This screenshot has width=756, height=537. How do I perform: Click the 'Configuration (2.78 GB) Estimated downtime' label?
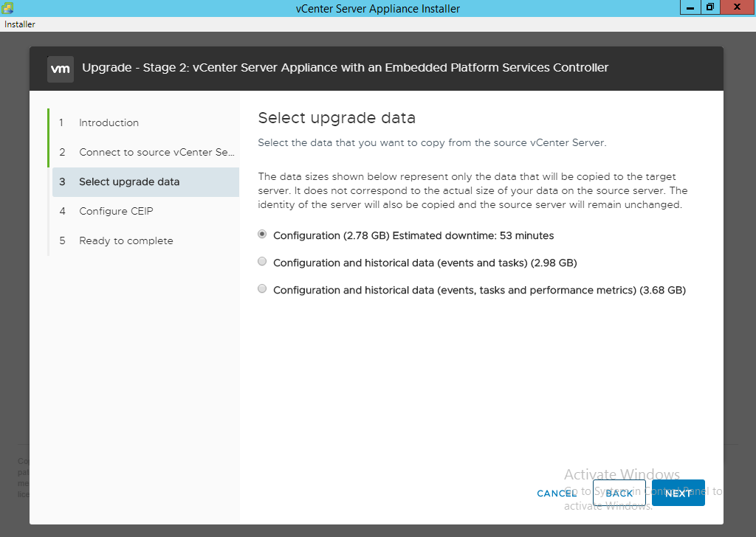coord(413,235)
